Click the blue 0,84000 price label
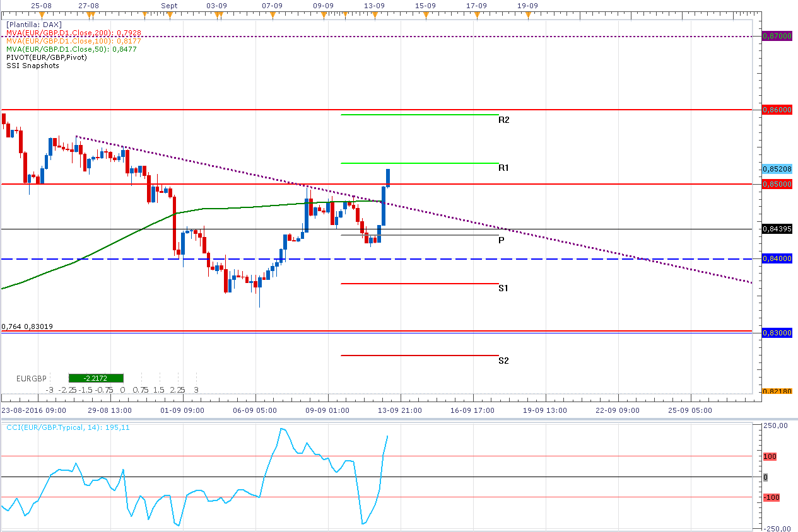This screenshot has width=798, height=532. point(777,258)
